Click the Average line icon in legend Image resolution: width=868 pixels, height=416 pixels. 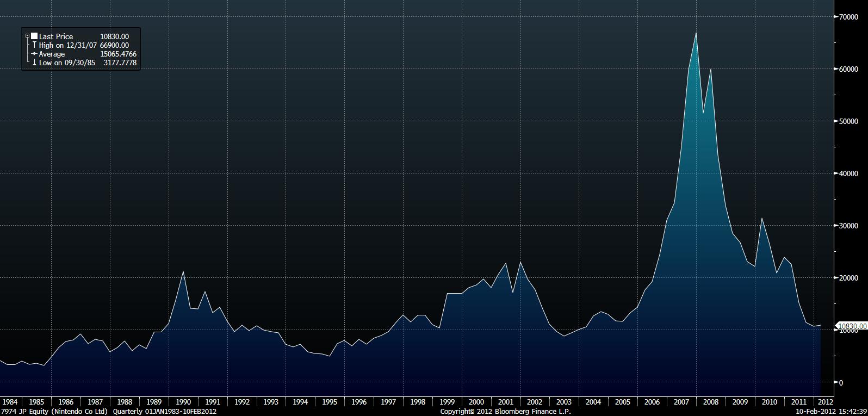[x=34, y=54]
